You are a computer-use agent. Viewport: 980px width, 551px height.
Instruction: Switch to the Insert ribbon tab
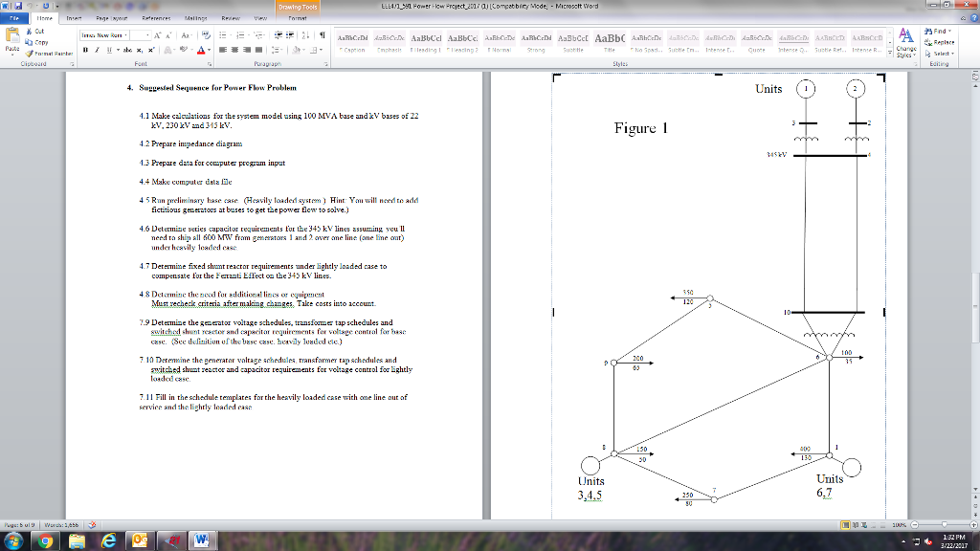(x=75, y=18)
